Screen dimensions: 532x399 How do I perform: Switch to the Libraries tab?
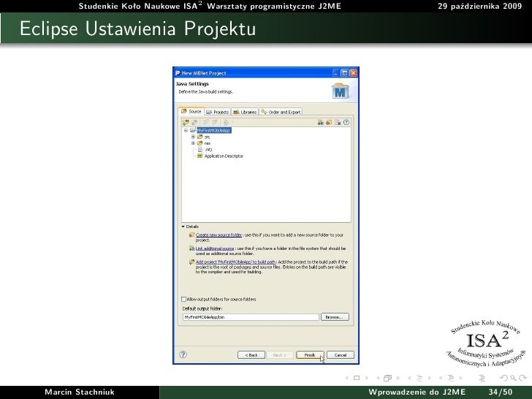coord(245,112)
